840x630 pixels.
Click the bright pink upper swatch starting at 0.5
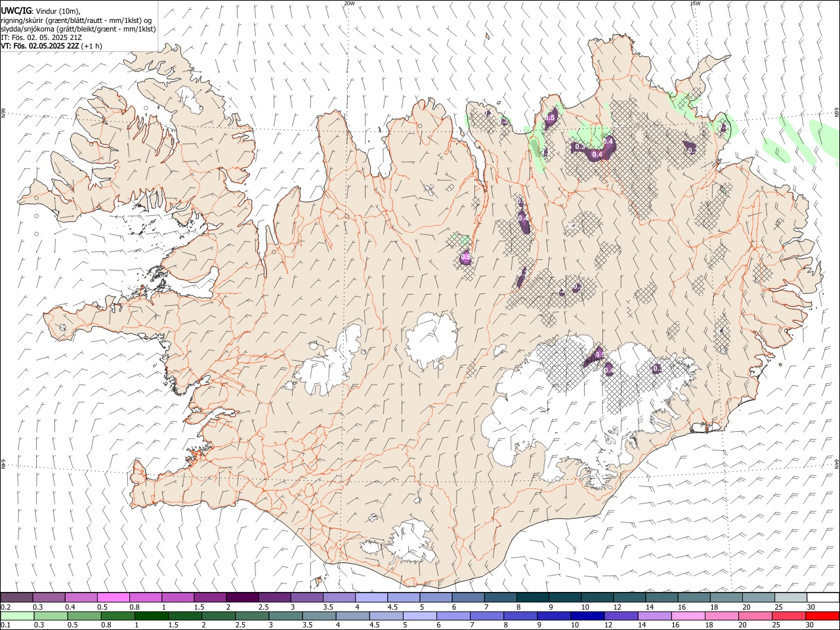(114, 597)
